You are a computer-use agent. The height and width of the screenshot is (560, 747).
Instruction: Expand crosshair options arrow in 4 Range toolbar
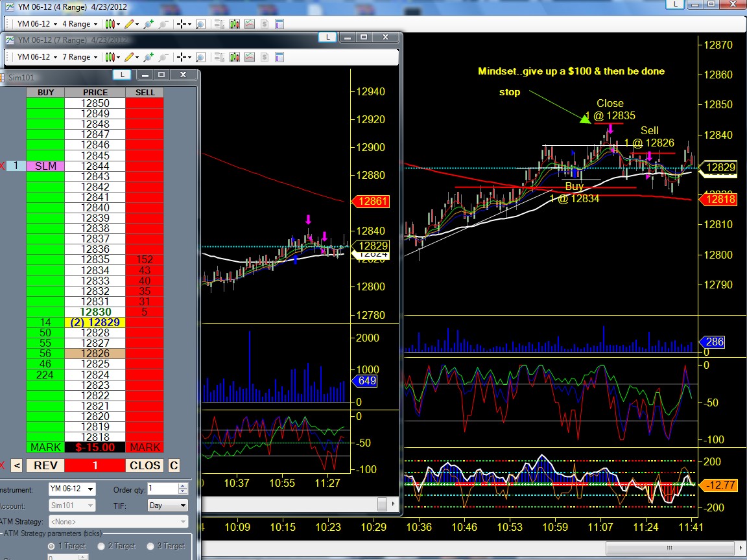click(x=189, y=24)
